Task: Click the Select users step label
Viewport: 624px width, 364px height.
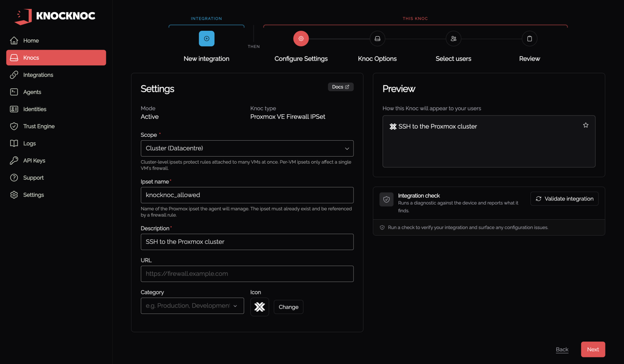Action: point(454,59)
